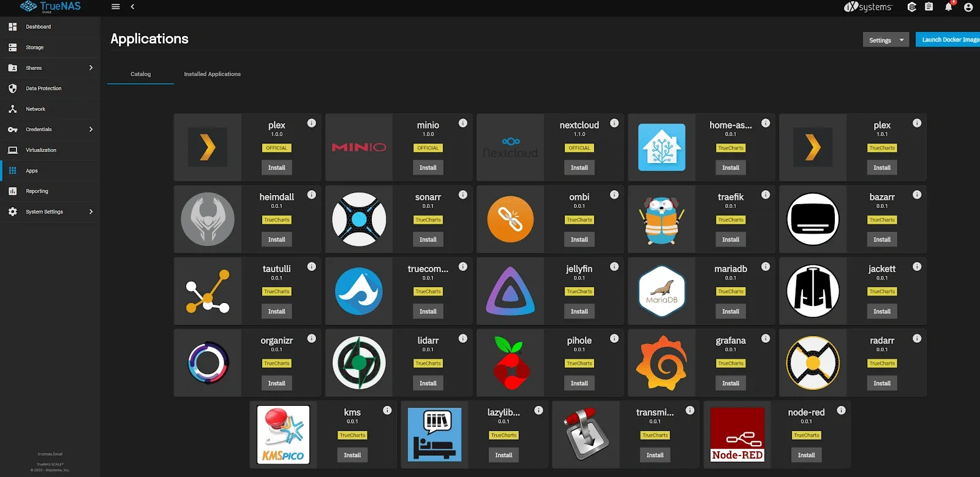This screenshot has width=980, height=477.
Task: Click the TrueCommand status icon
Action: pos(912,7)
